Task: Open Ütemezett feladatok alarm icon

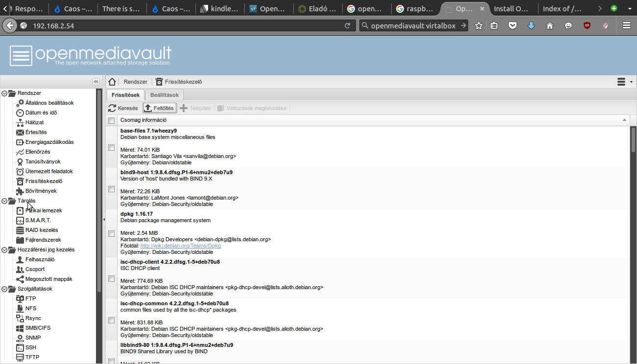Action: click(x=20, y=171)
